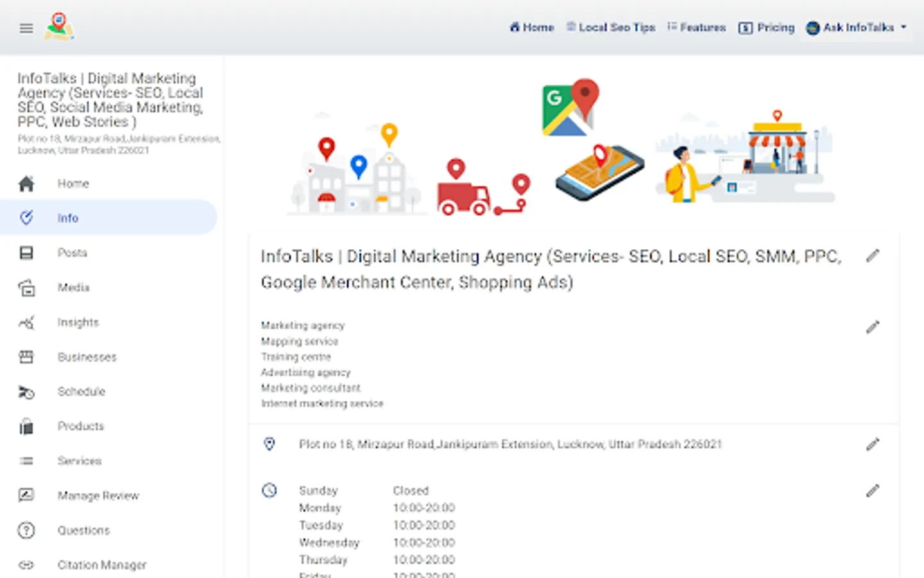The width and height of the screenshot is (924, 578).
Task: Click the Citation Manager link icon
Action: (x=26, y=565)
